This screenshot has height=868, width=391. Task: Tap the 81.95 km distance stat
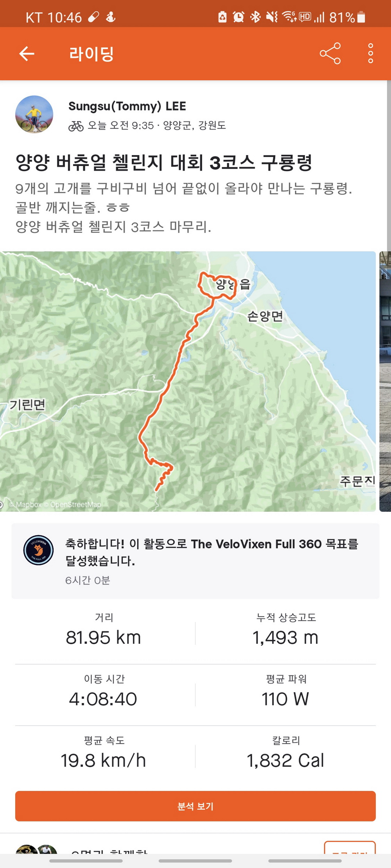pos(103,638)
